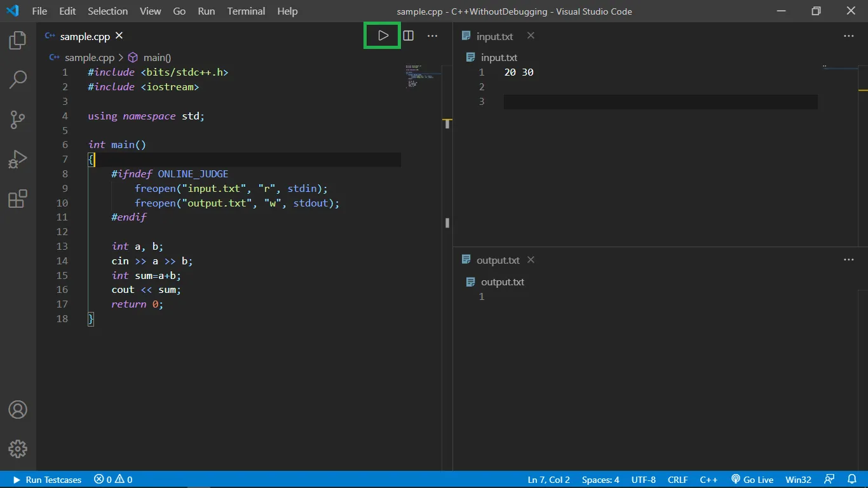Image resolution: width=868 pixels, height=488 pixels.
Task: Open Go to Line via Ln 7, Col 2
Action: 548,480
